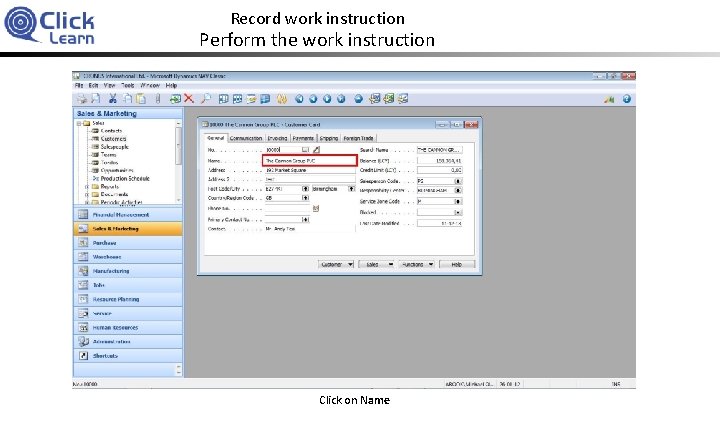
Task: Open the Post Code lookup arrow
Action: 305,189
